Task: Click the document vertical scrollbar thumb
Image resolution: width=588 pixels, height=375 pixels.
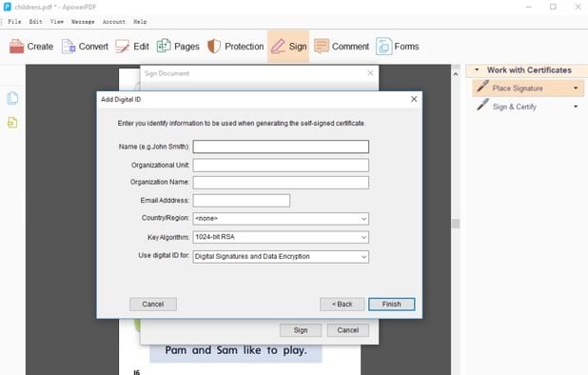Action: pyautogui.click(x=456, y=224)
